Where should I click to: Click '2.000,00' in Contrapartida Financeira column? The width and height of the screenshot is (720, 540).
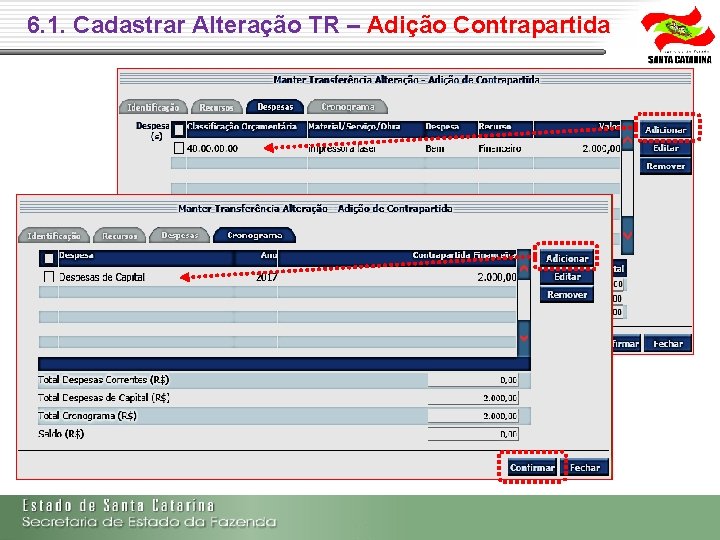point(497,277)
